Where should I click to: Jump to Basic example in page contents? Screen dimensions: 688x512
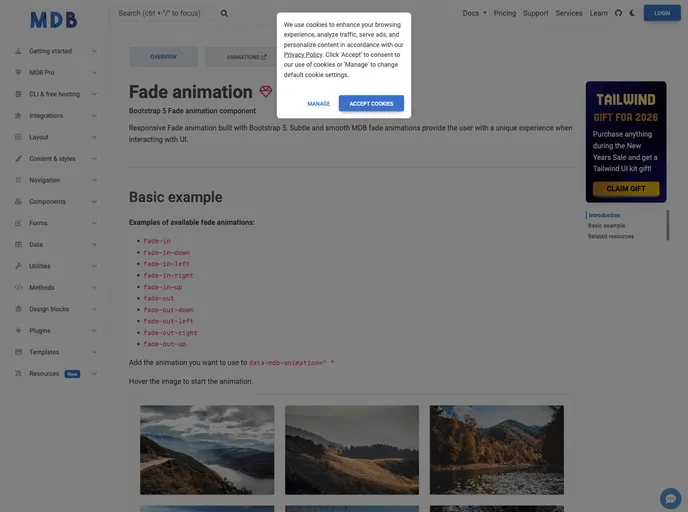tap(606, 226)
